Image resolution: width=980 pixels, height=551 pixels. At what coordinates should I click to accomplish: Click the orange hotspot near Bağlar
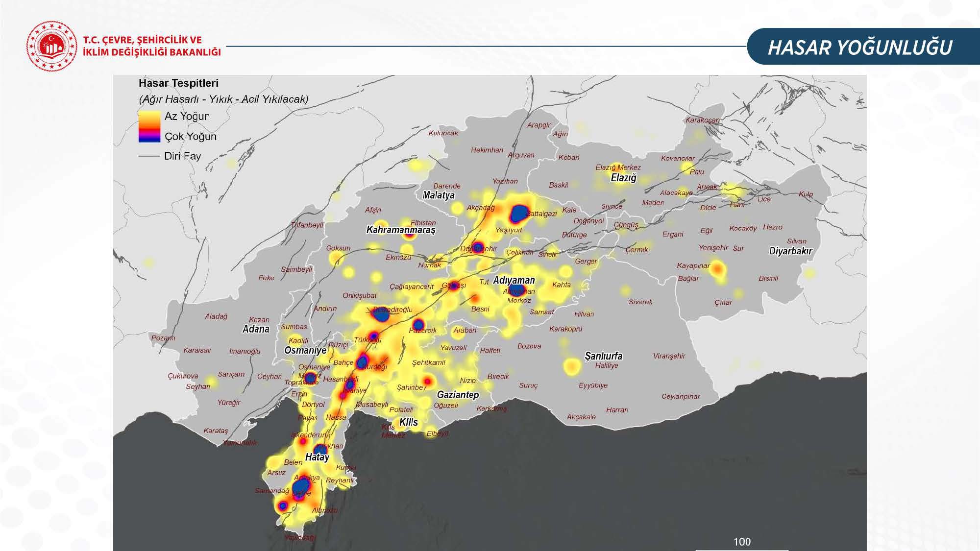tap(717, 268)
